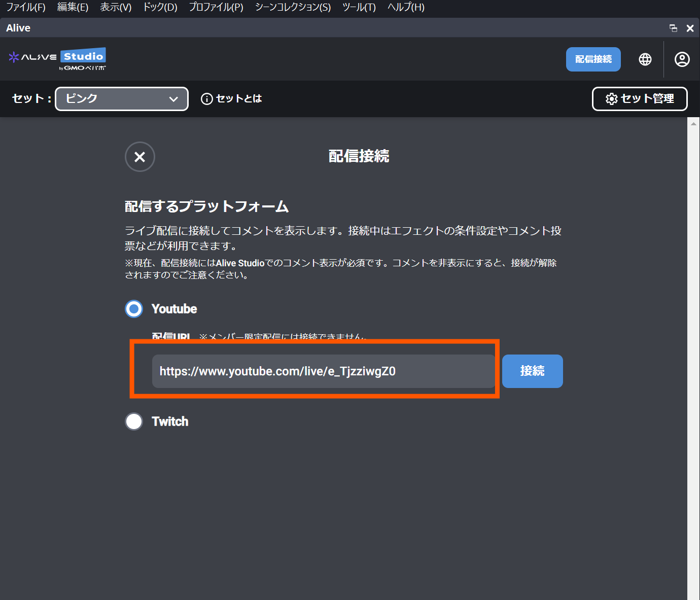Open the ツール(T) menu
700x600 pixels.
(x=359, y=7)
